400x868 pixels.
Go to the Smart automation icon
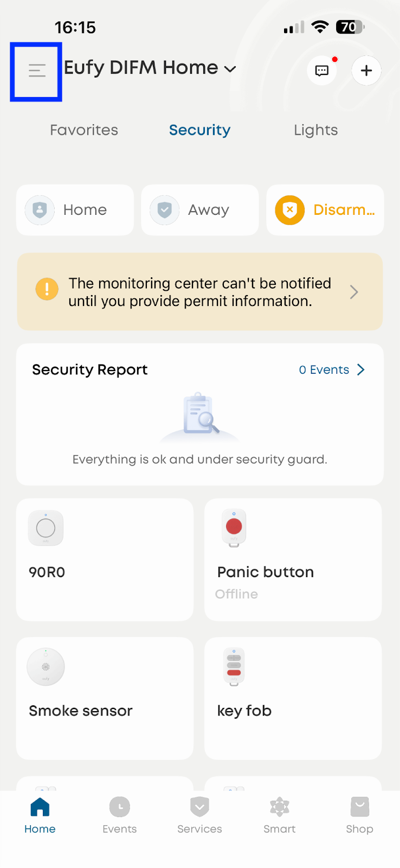pyautogui.click(x=280, y=807)
